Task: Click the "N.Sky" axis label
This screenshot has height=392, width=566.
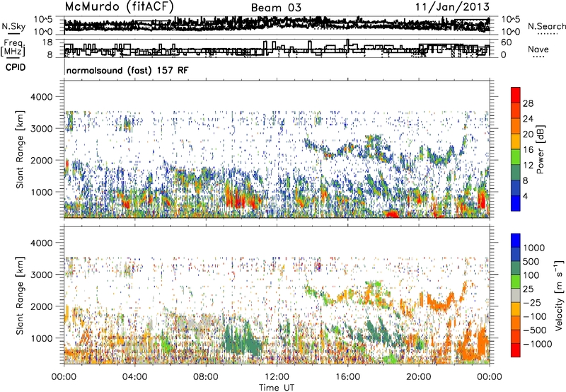Action: point(13,26)
